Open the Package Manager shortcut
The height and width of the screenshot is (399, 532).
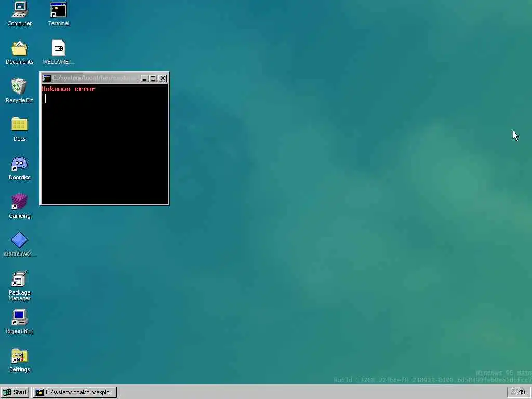19,286
